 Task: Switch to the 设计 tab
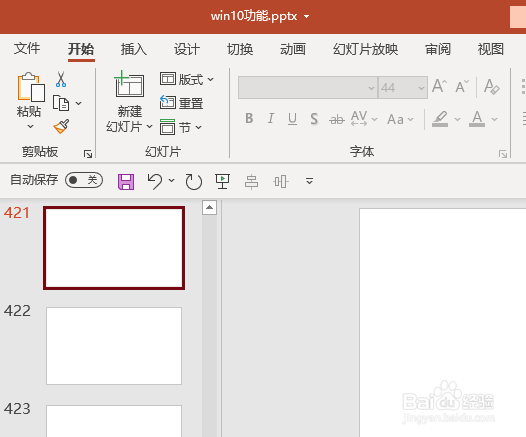tap(187, 49)
